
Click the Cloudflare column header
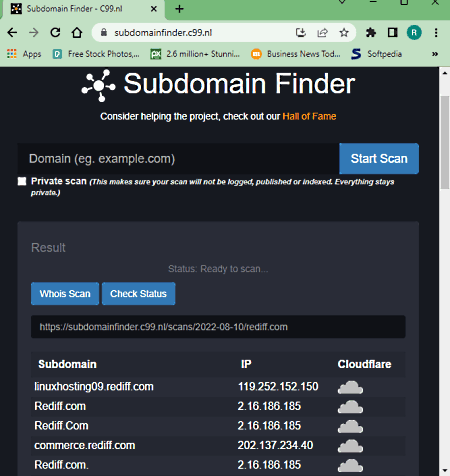click(364, 364)
